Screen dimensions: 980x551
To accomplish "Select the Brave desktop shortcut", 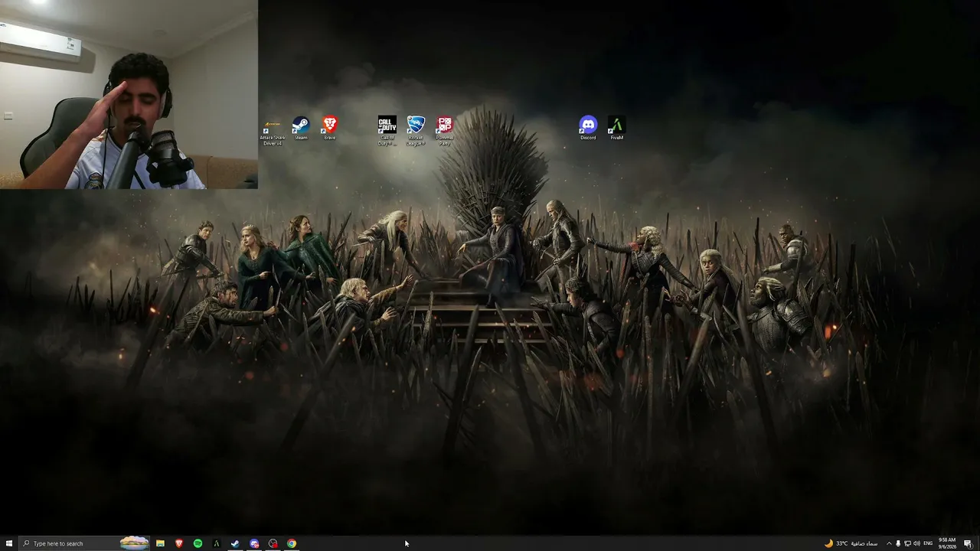I will point(330,129).
